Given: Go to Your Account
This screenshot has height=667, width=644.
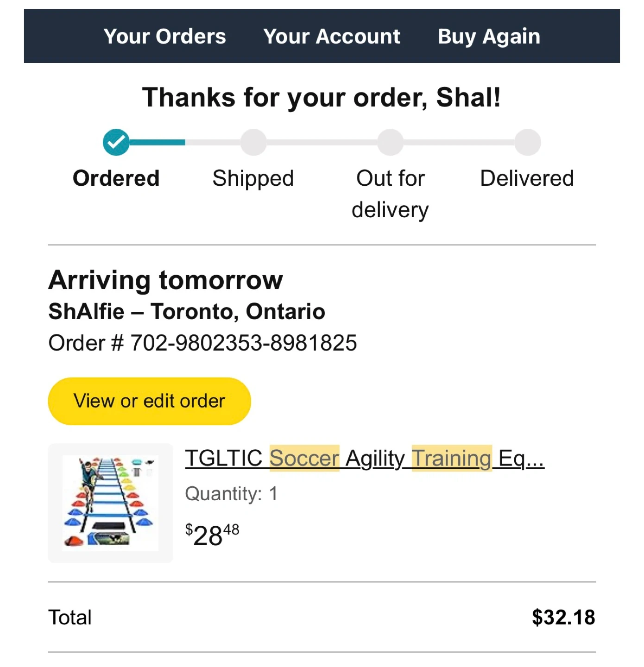Looking at the screenshot, I should point(332,36).
